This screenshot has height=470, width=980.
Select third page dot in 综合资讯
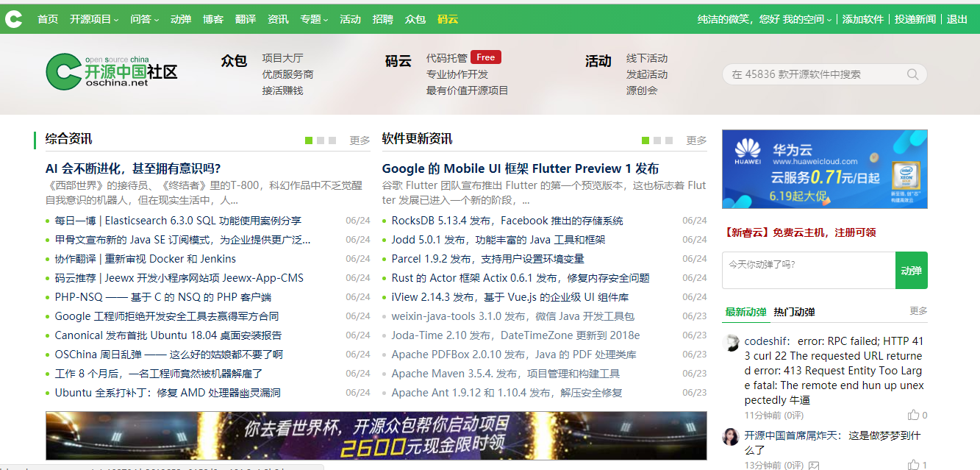pos(332,140)
